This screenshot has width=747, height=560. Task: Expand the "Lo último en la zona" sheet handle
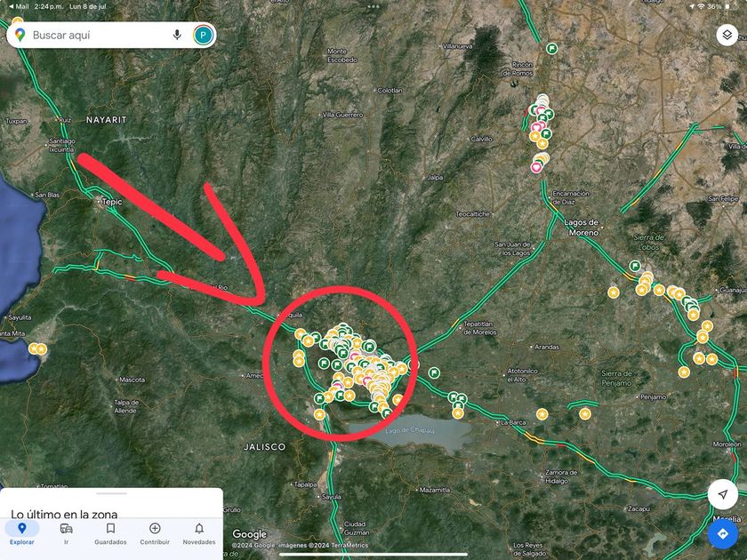tap(111, 493)
